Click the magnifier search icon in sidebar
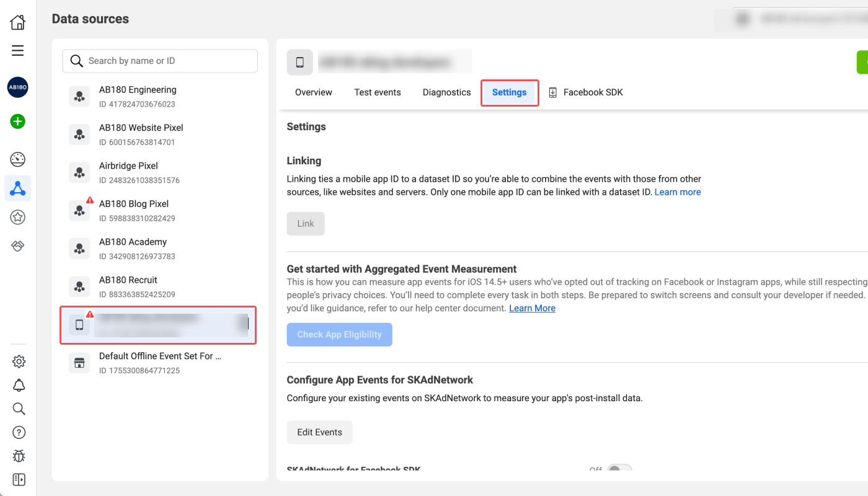This screenshot has height=496, width=868. [19, 409]
